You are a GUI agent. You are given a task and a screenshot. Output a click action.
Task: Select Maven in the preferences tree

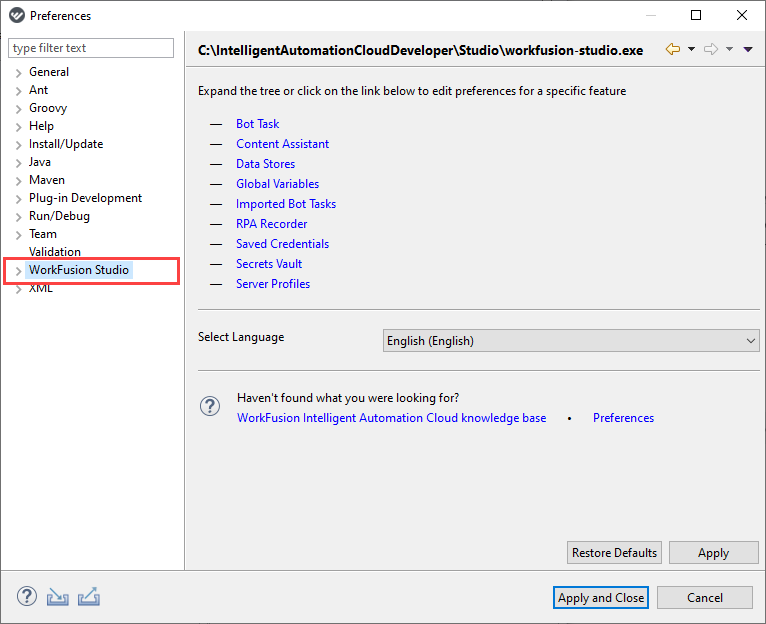tap(47, 180)
